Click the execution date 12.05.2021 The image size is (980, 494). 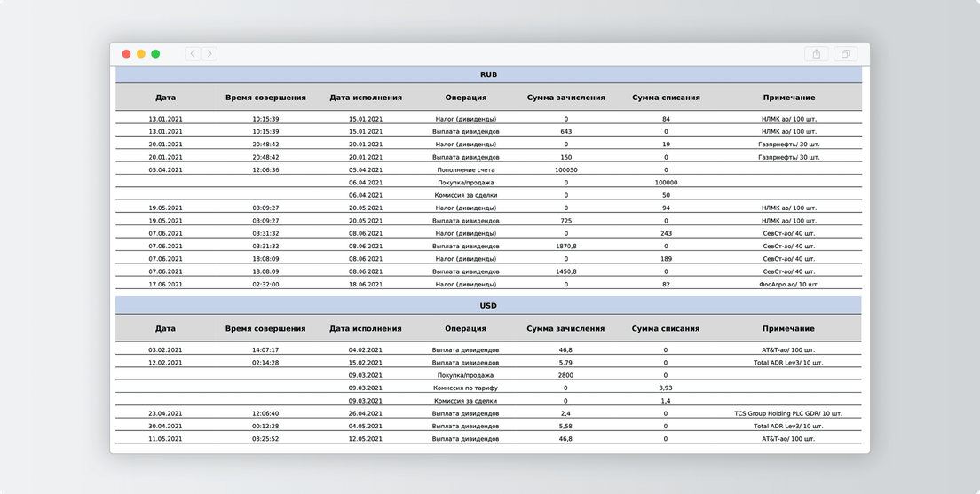(x=366, y=439)
